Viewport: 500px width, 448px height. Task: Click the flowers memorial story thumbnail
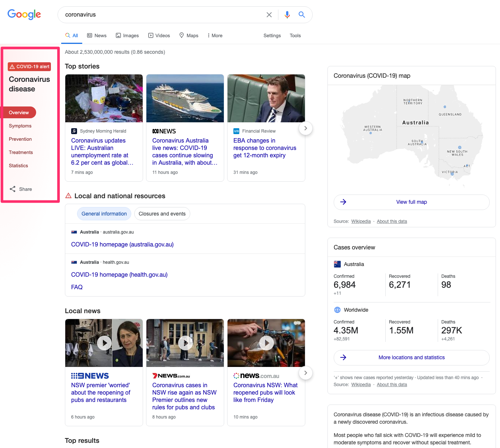tap(104, 98)
